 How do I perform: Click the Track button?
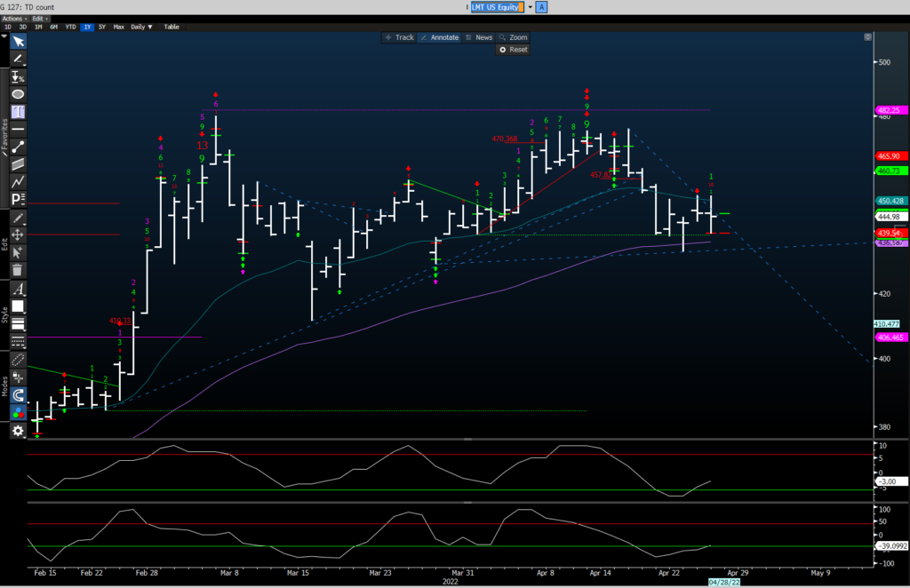399,37
